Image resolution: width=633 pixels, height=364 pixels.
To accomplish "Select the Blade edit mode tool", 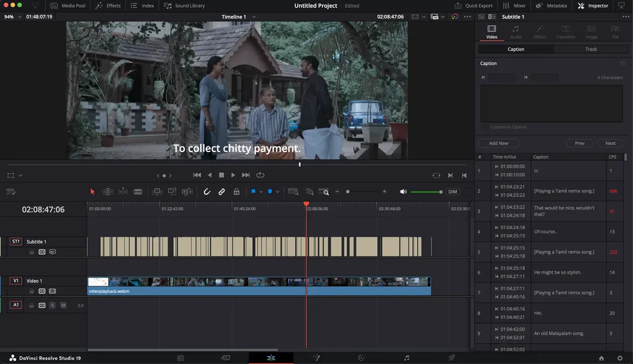I will [138, 192].
